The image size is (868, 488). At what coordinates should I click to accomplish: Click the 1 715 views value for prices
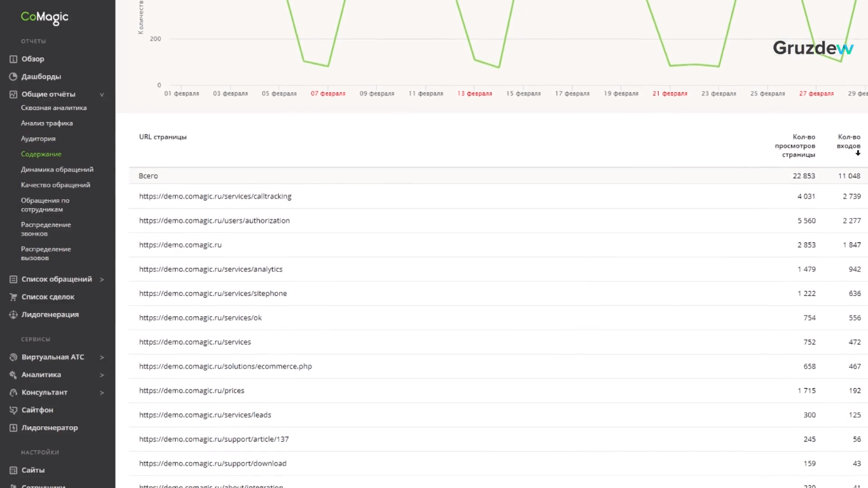pos(806,391)
